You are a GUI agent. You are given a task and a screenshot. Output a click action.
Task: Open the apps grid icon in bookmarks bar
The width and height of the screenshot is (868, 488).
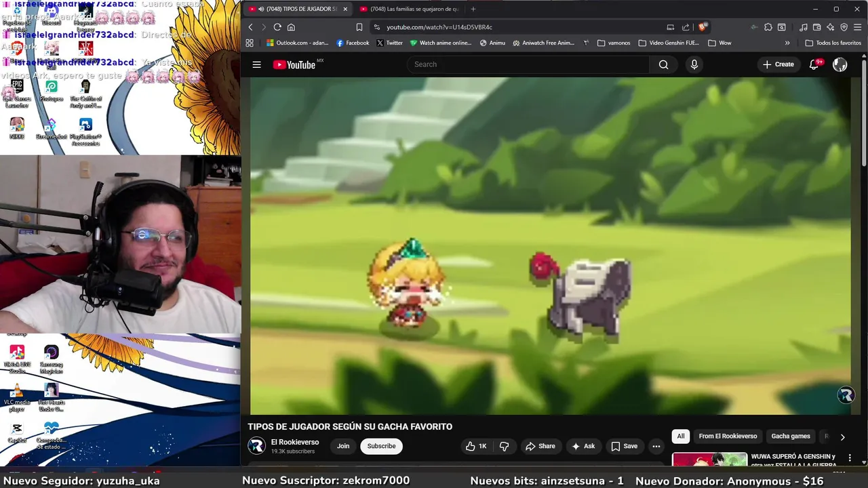250,43
